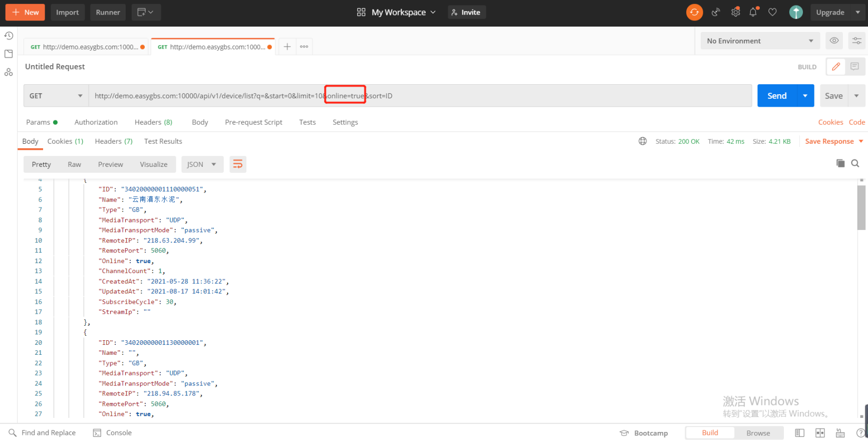Viewport: 868px width, 440px height.
Task: Switch to the Authorization tab
Action: point(96,122)
